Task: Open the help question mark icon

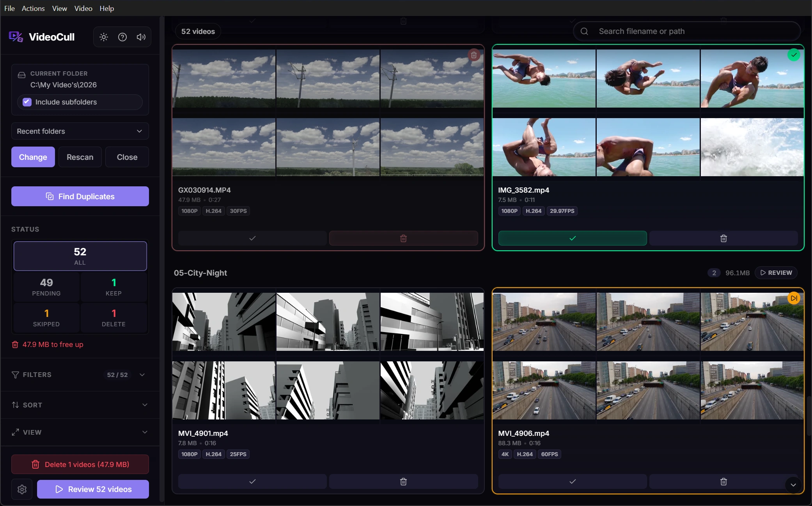Action: pos(122,37)
